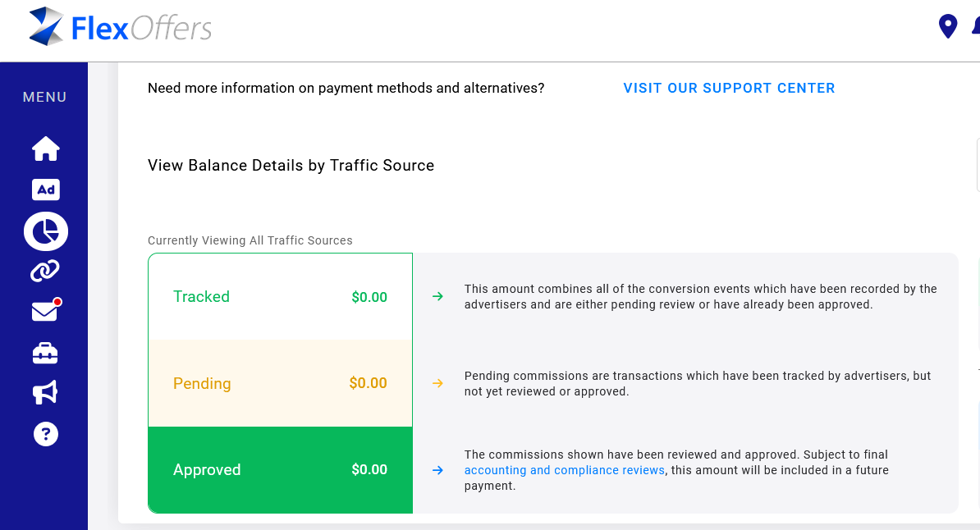Open the pie chart reports icon

[x=46, y=231]
